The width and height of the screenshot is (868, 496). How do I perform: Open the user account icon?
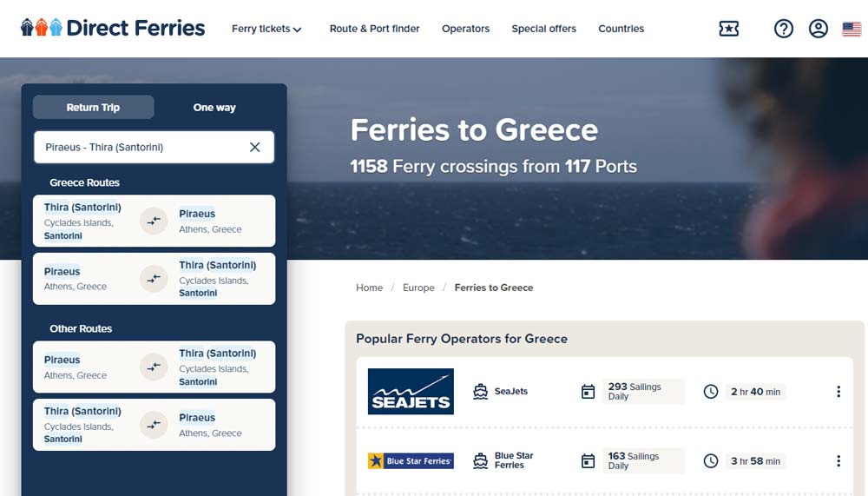819,29
